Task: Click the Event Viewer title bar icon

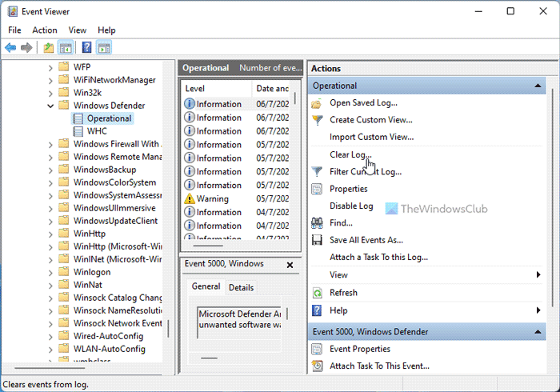Action: (13, 11)
